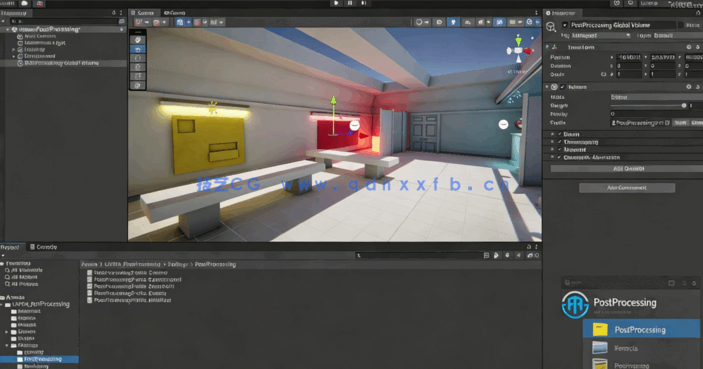Select the Scale tool in Scene overlay
Viewport: 703px width, 369px height.
pos(138,67)
